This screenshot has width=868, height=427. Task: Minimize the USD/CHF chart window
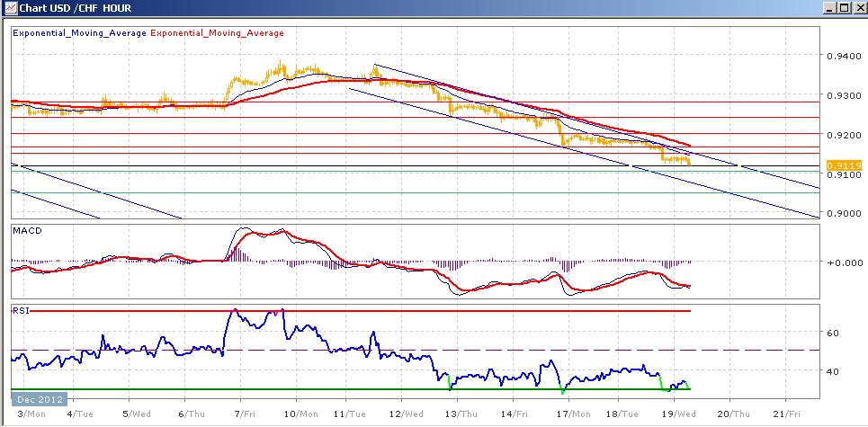(x=825, y=9)
